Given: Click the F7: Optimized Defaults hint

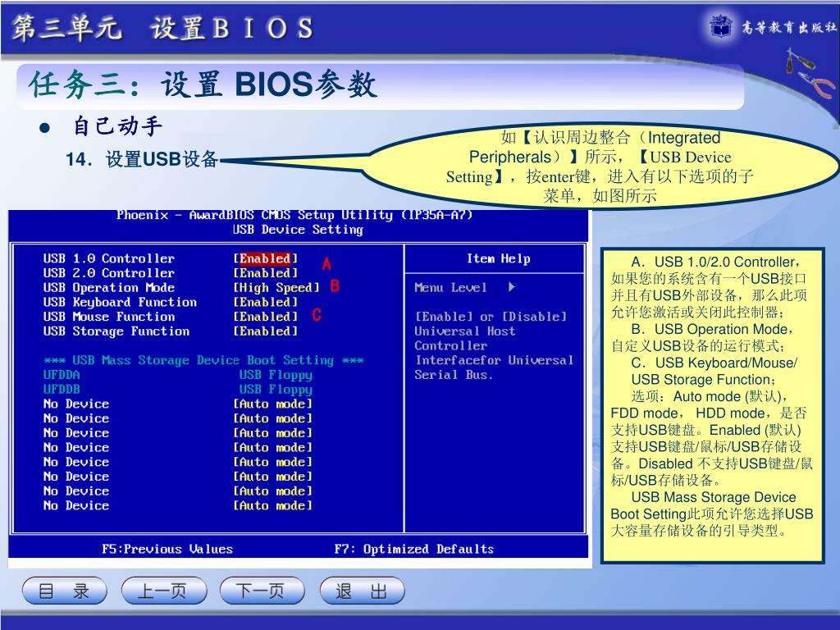Looking at the screenshot, I should click(414, 549).
